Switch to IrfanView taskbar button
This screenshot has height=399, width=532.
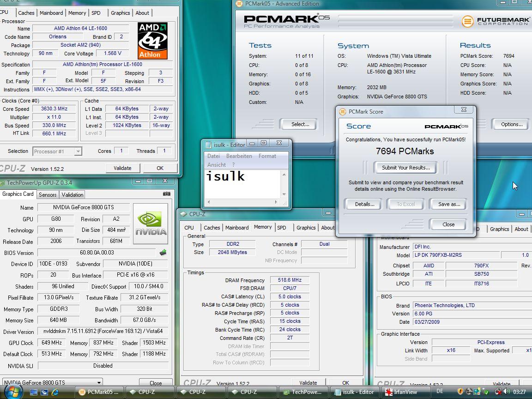coord(406,392)
